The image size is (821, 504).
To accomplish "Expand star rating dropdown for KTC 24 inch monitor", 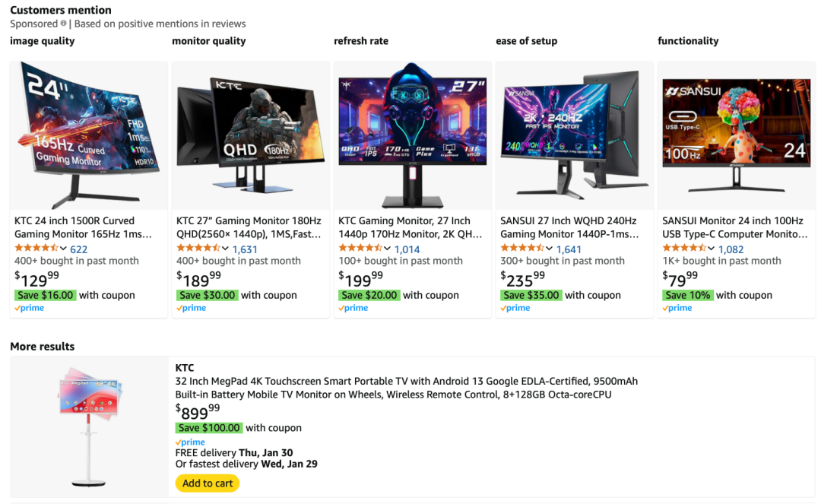I will click(x=63, y=249).
